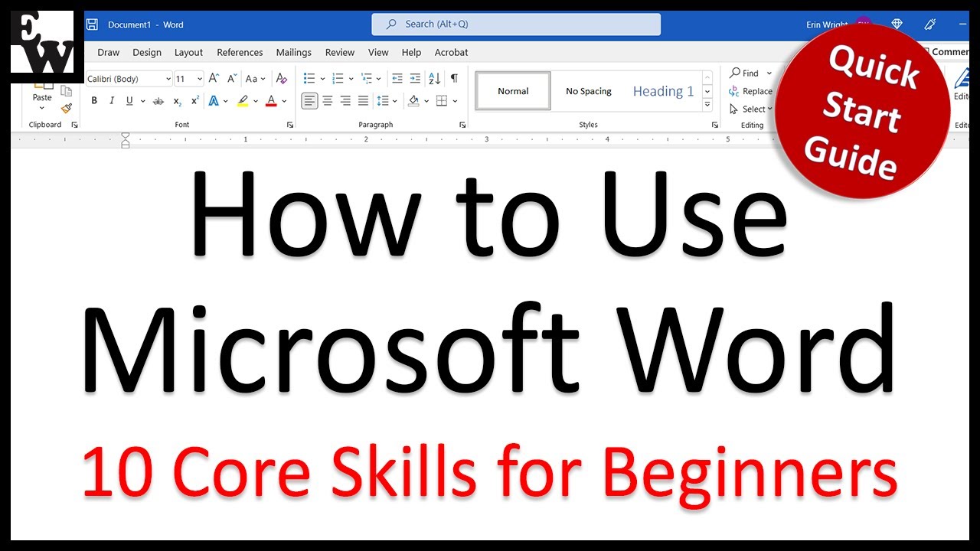Select Justify alignment
The height and width of the screenshot is (551, 980).
click(363, 101)
